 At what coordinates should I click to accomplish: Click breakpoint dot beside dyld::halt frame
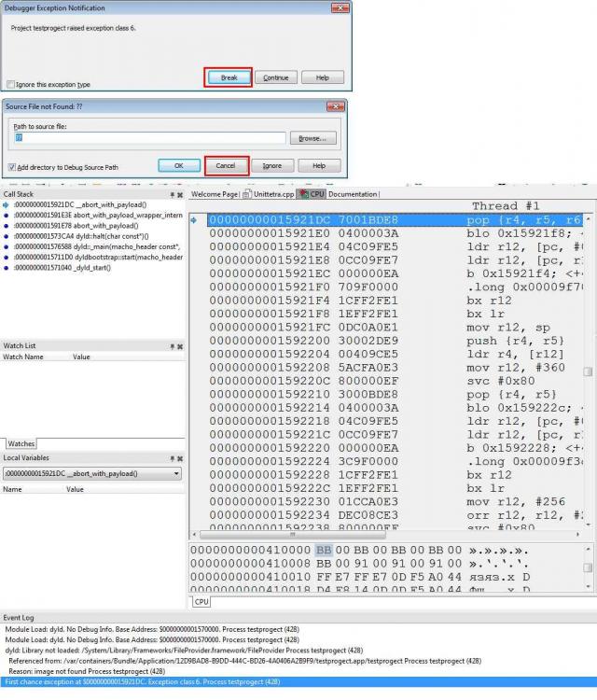coord(6,236)
